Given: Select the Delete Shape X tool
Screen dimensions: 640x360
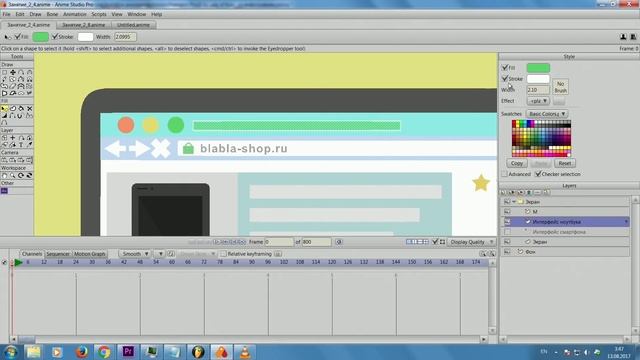Looking at the screenshot, I should 29,109.
